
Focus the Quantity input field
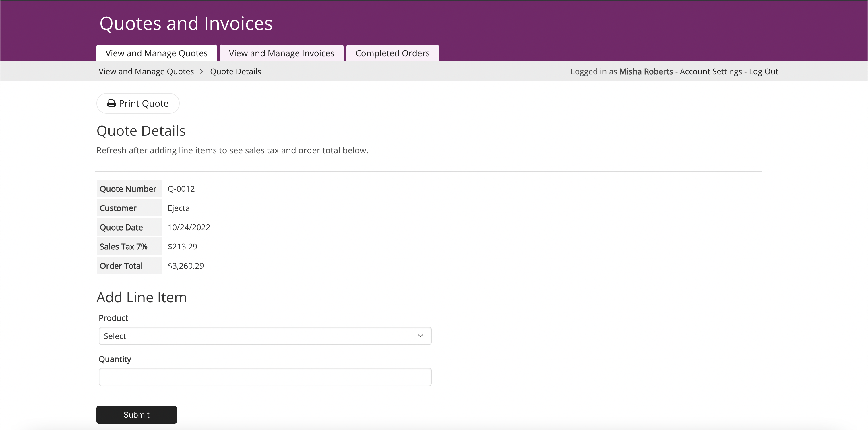point(265,377)
